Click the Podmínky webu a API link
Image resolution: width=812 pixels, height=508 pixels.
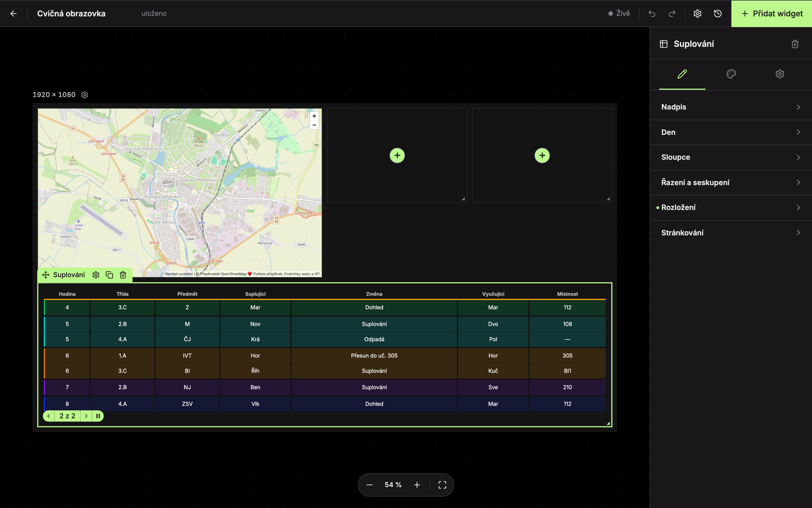click(x=302, y=274)
